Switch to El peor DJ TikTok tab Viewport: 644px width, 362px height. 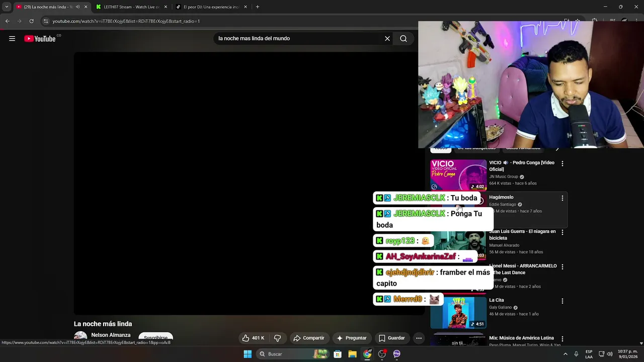click(x=211, y=7)
